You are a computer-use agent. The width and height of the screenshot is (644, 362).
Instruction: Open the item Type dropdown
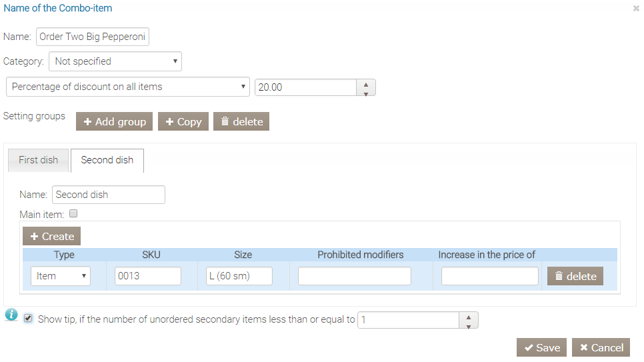tap(61, 276)
